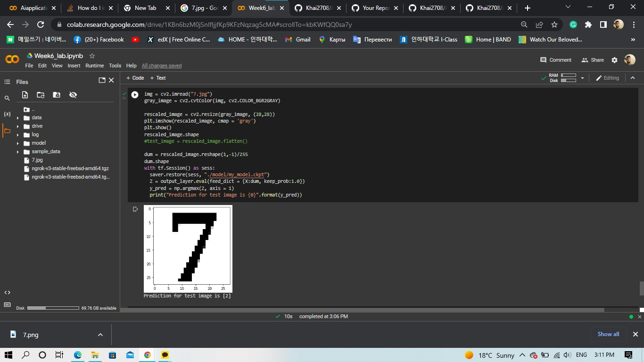Open the search sidebar
This screenshot has width=644, height=362.
point(7,98)
